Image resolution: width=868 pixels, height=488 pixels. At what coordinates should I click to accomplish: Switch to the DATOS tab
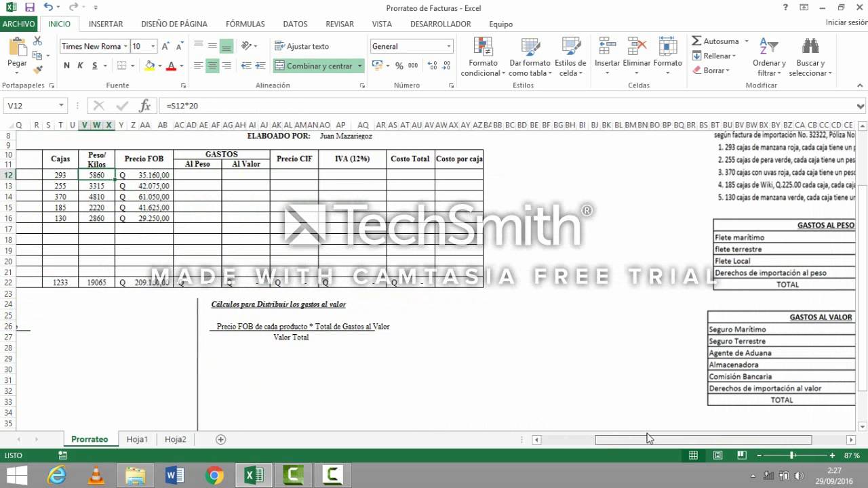pyautogui.click(x=295, y=24)
